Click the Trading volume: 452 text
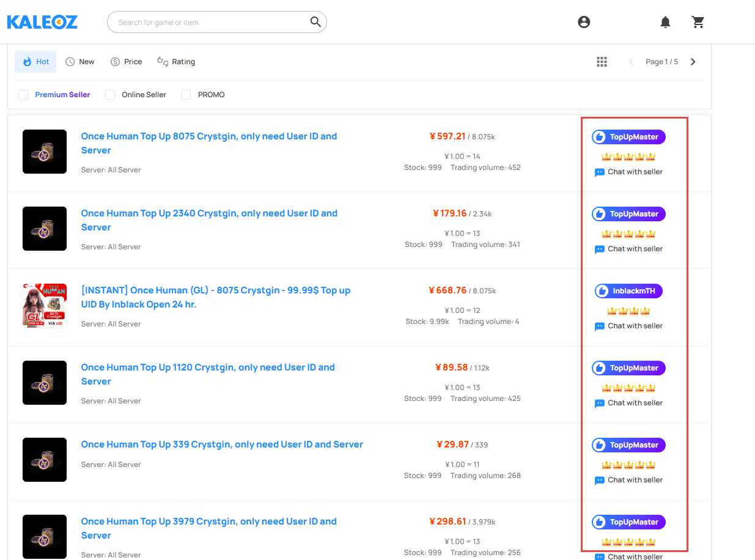The width and height of the screenshot is (755, 560). point(485,168)
